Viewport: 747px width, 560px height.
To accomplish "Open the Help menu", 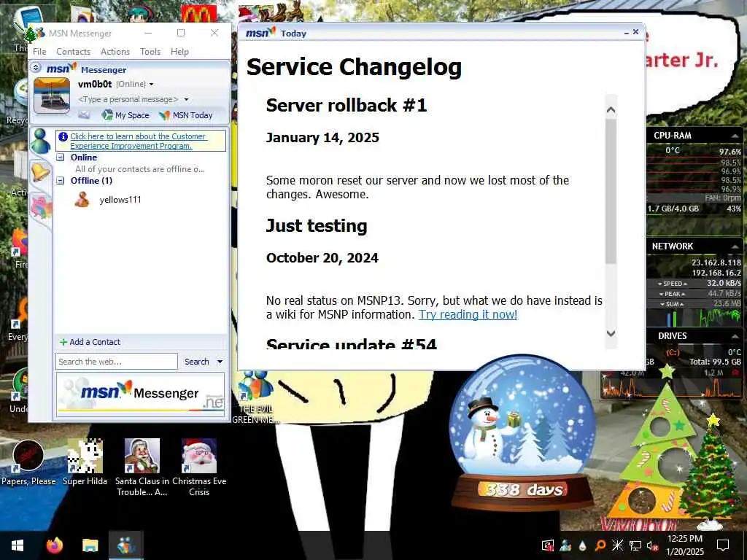I will [179, 52].
